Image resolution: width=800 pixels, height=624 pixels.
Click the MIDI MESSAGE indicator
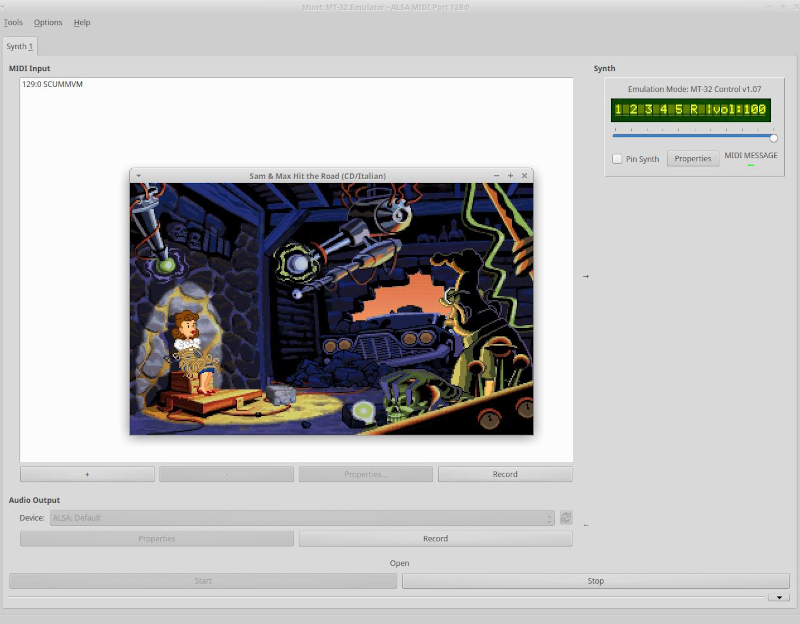pos(751,155)
